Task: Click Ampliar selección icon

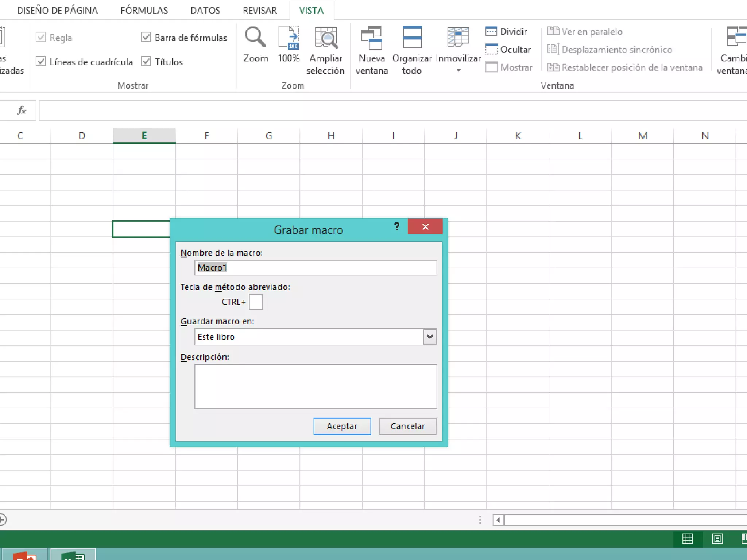Action: [325, 37]
